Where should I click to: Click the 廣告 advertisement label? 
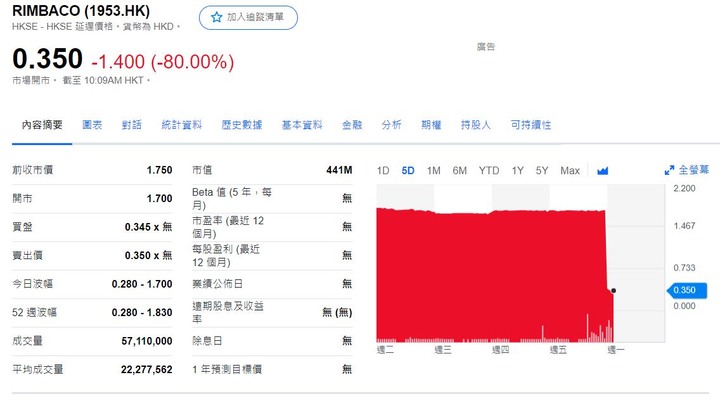[486, 46]
